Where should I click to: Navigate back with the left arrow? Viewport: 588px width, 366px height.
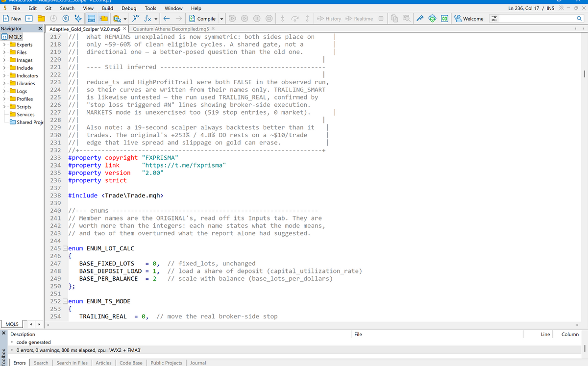pyautogui.click(x=167, y=19)
